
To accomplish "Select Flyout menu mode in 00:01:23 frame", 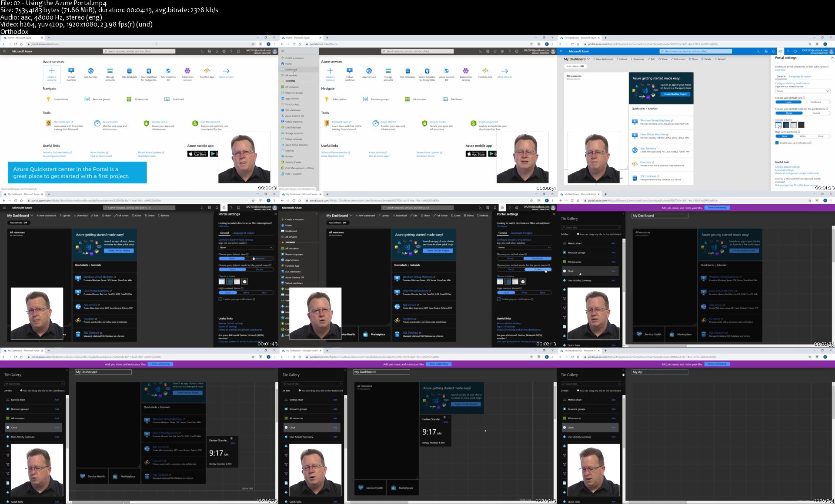I will [x=788, y=113].
